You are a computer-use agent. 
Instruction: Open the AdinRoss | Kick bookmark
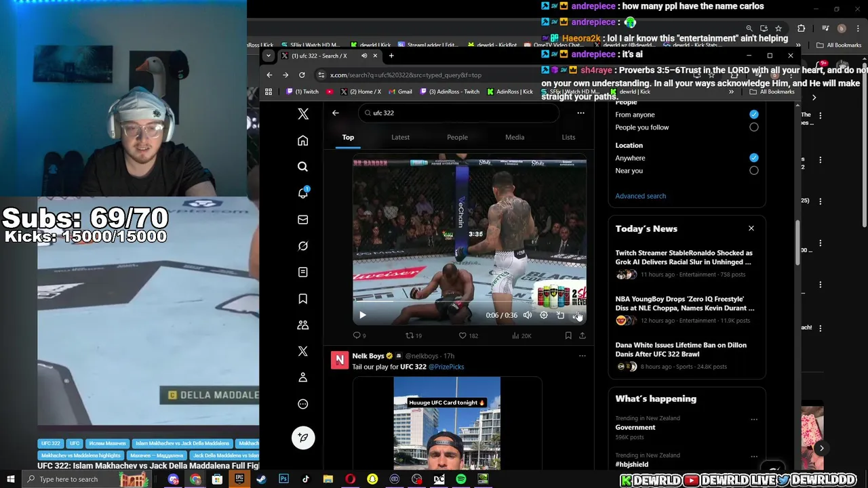coord(510,91)
